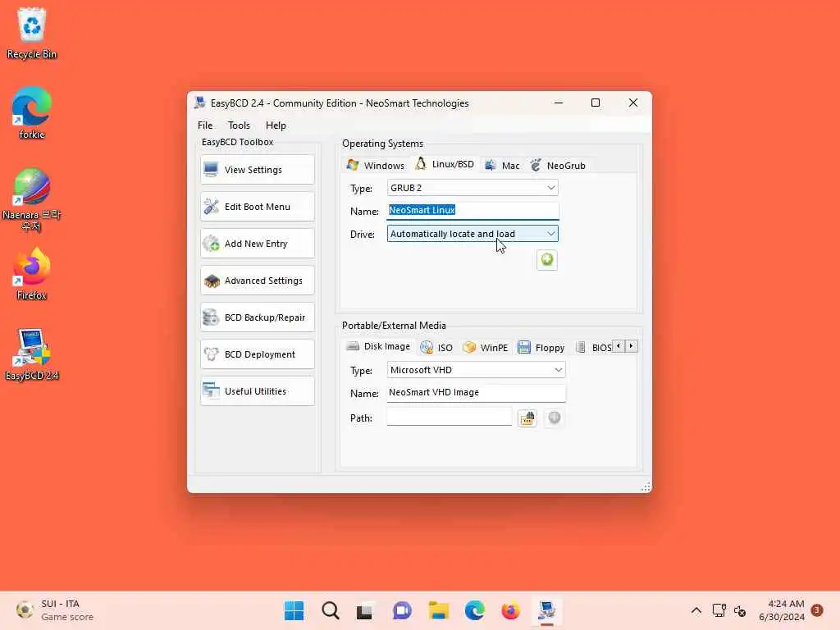Click the greyed add disk image icon

(x=554, y=418)
